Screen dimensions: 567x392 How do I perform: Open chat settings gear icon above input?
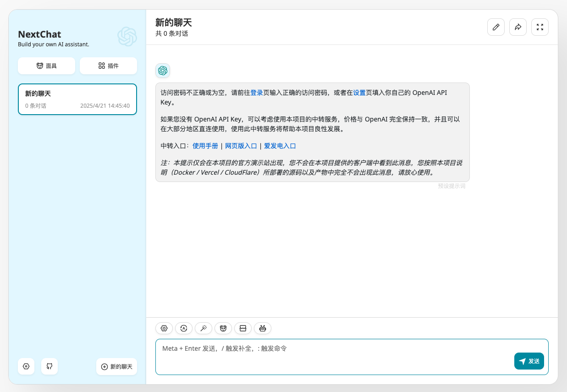[x=164, y=328]
